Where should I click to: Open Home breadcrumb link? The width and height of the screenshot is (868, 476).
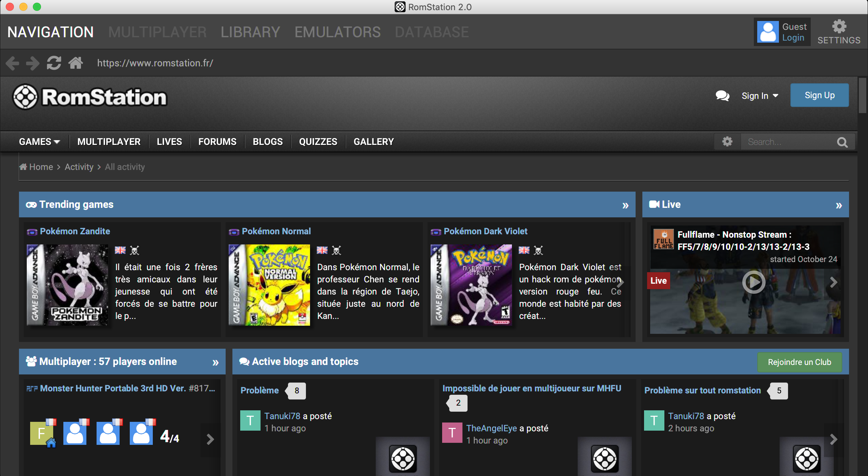[x=37, y=167]
